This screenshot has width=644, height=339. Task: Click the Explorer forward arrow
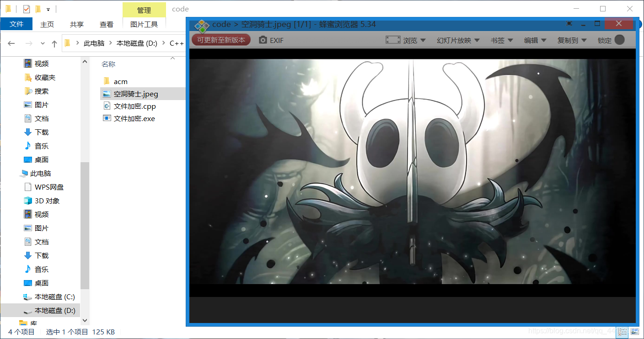(x=28, y=43)
